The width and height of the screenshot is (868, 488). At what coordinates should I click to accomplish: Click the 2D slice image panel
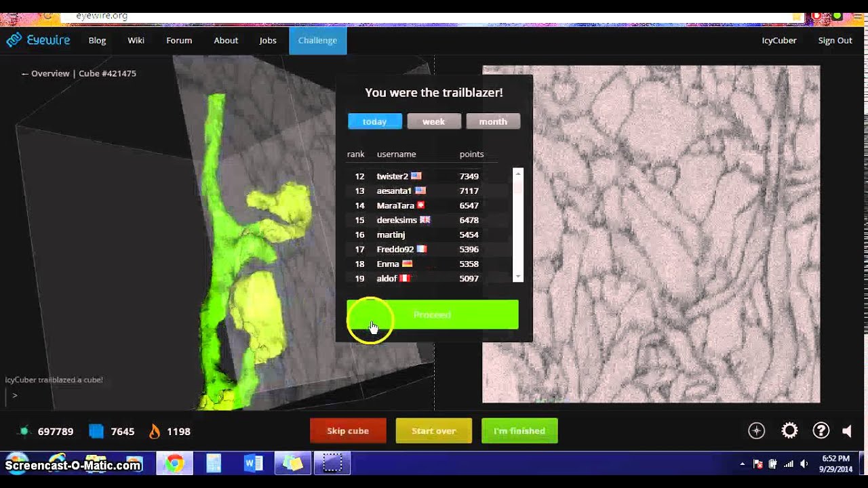651,234
